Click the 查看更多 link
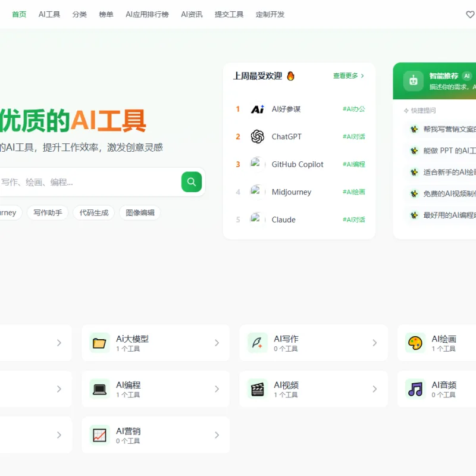The height and width of the screenshot is (476, 476). tap(349, 76)
